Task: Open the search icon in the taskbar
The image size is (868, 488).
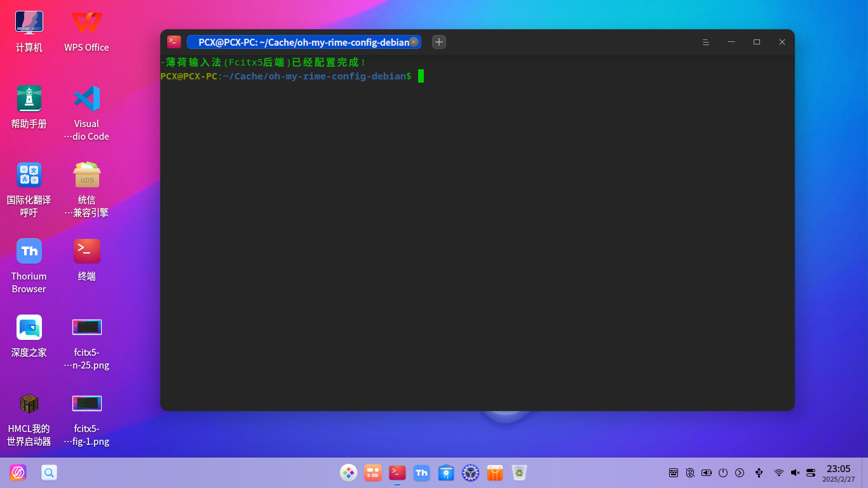Action: (49, 473)
